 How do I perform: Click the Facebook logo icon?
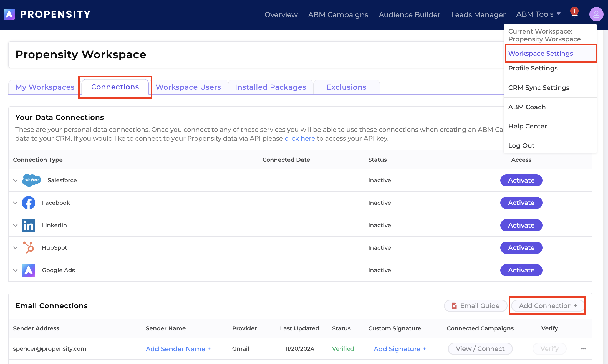pos(29,203)
